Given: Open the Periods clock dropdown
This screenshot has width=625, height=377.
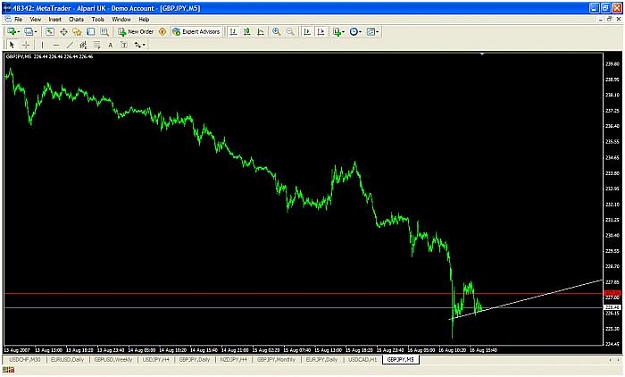Looking at the screenshot, I should [x=355, y=32].
